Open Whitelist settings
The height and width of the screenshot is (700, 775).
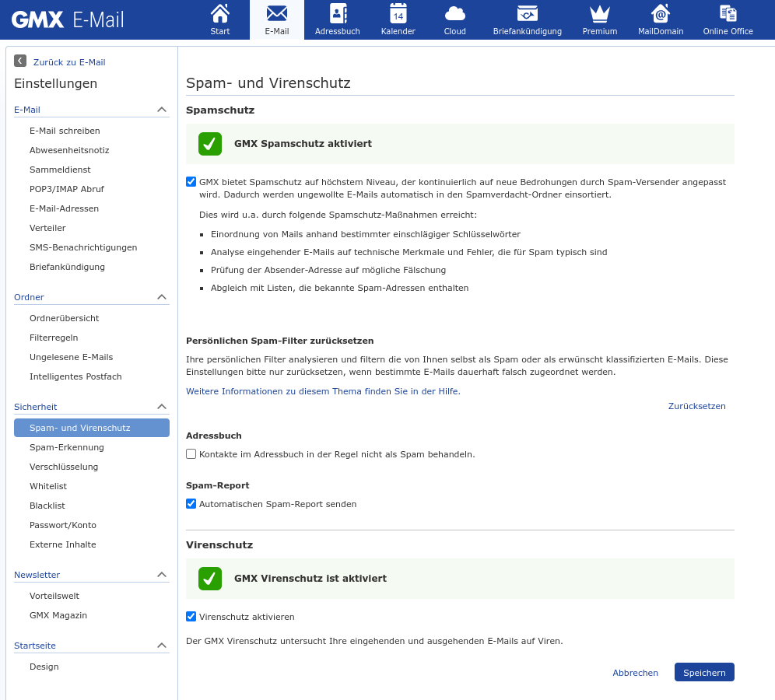(x=48, y=486)
